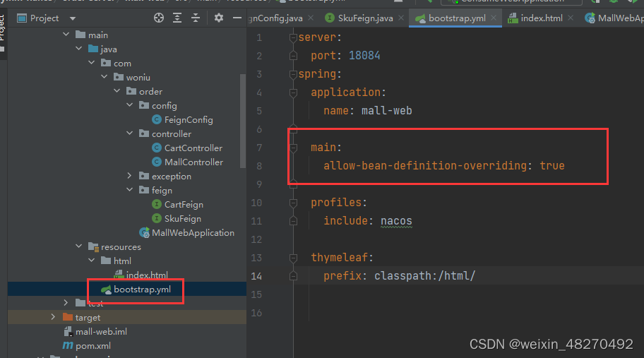Collapse the feign package
The height and width of the screenshot is (358, 644).
coord(130,190)
